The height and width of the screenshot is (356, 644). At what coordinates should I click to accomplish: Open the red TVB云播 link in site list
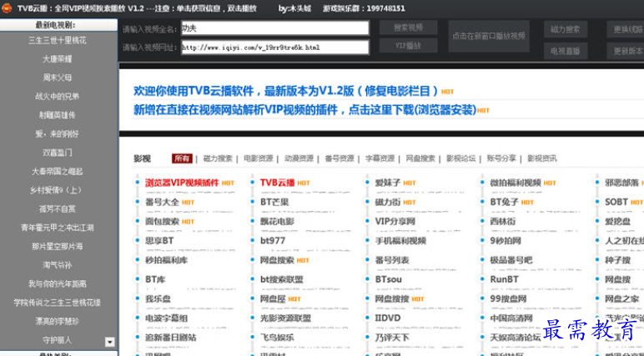(277, 183)
